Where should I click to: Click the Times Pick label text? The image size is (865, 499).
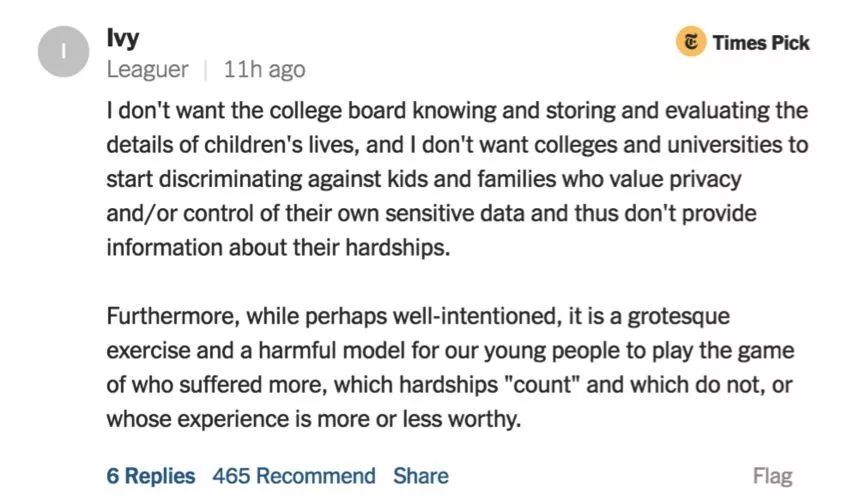(x=760, y=43)
